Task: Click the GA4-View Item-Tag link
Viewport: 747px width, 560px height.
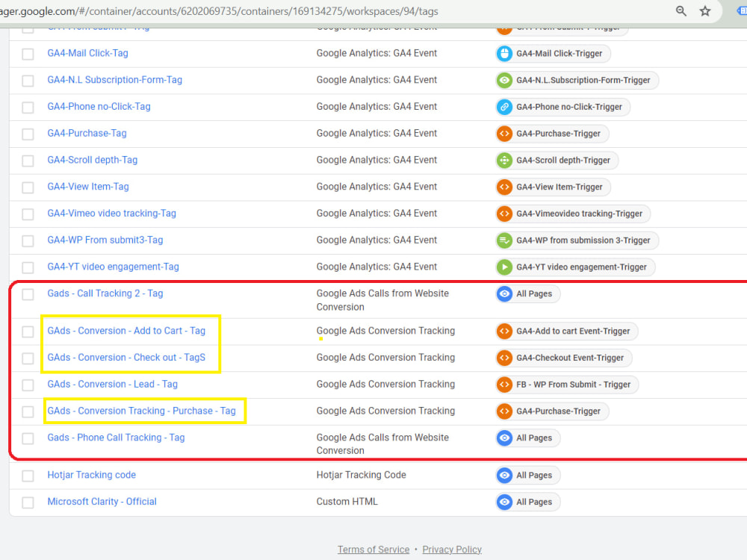Action: (88, 186)
